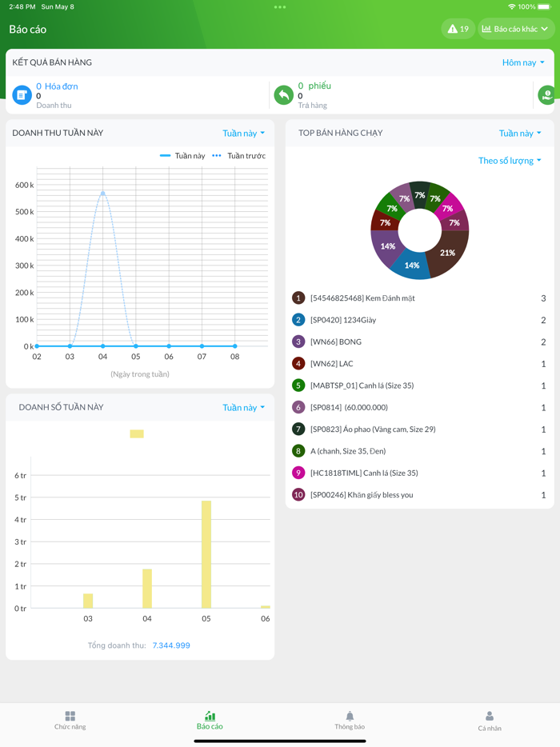Toggle the Tuần này legend series

click(x=182, y=156)
